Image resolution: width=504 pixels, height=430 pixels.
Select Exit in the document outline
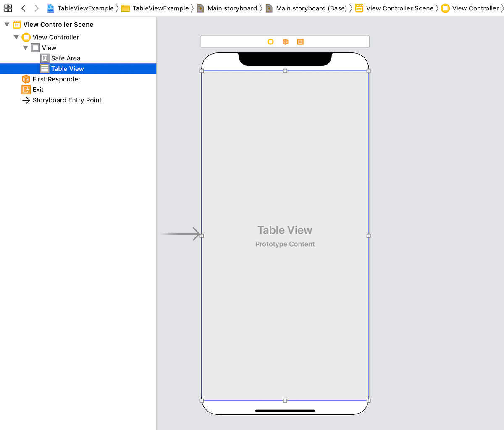click(x=37, y=89)
